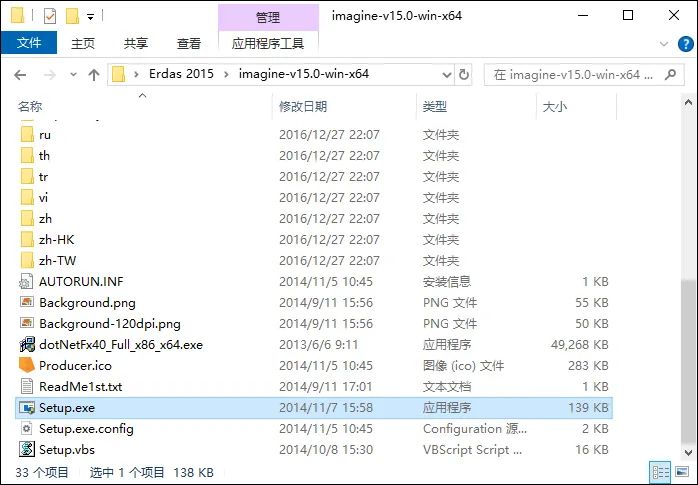Click the 图像 (ico) 文件 type cell
Screen dimensions: 698x485
pyautogui.click(x=463, y=365)
